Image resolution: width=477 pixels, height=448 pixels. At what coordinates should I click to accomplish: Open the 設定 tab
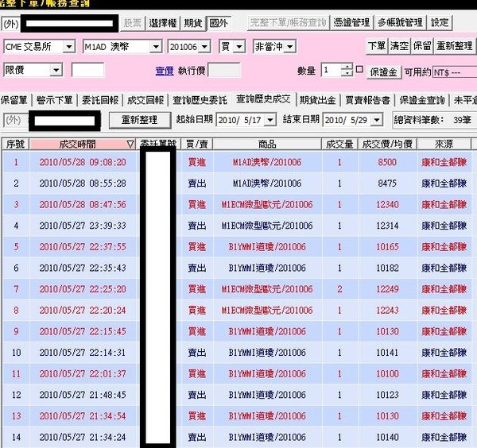440,23
